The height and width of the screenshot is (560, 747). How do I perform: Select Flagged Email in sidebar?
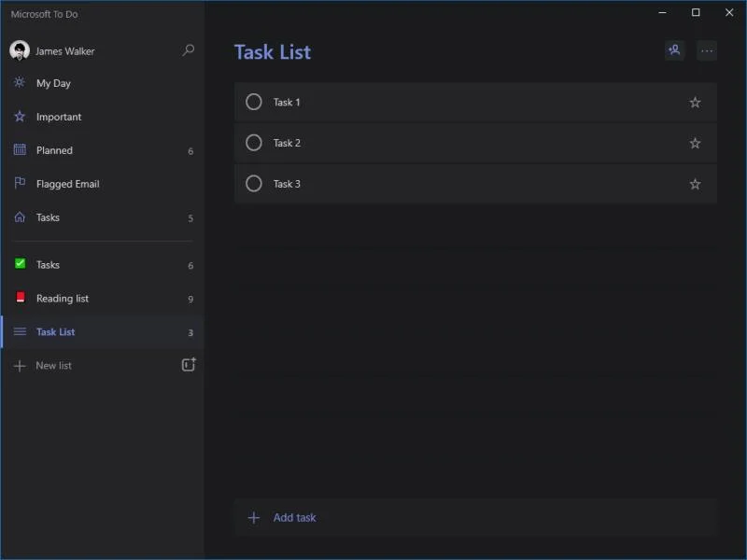pos(103,184)
